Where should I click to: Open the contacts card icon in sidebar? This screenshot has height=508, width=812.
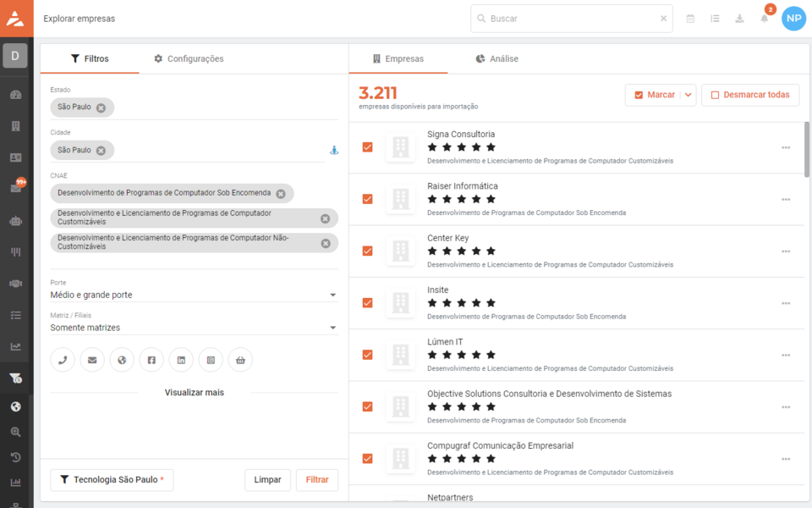(x=15, y=157)
